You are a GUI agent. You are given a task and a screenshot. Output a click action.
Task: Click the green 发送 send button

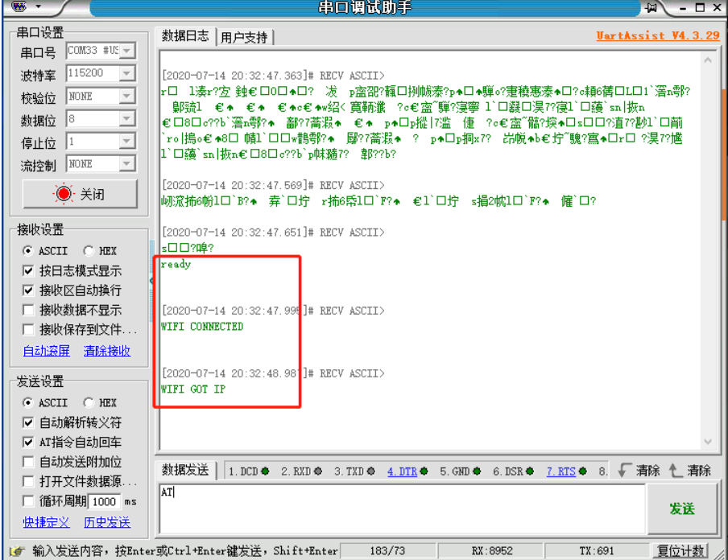tap(682, 509)
